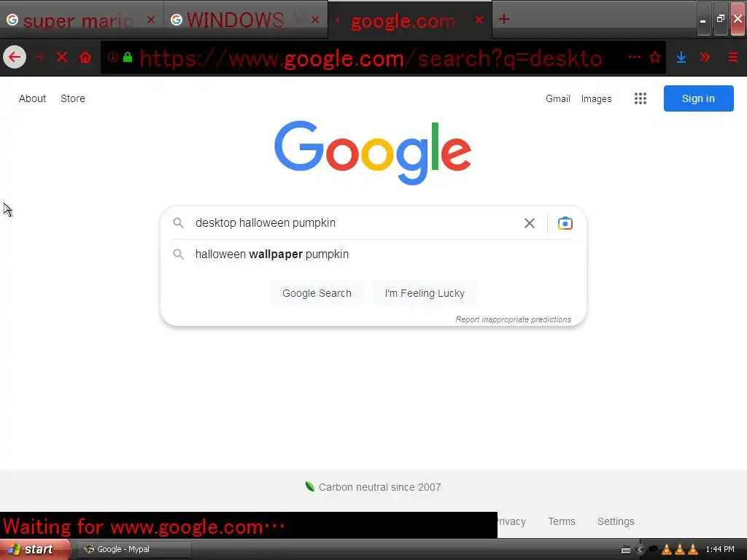
Task: Switch to the WINDOWS tab
Action: point(241,20)
